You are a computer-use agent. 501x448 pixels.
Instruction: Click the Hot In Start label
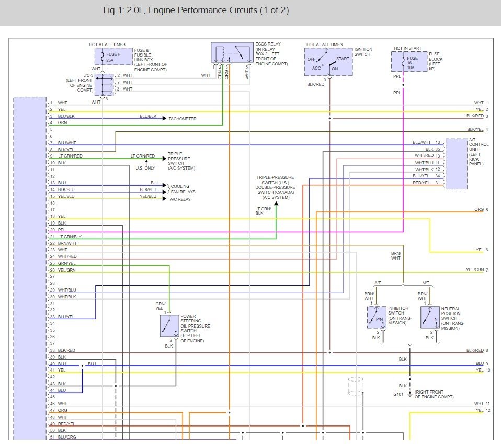(x=407, y=48)
